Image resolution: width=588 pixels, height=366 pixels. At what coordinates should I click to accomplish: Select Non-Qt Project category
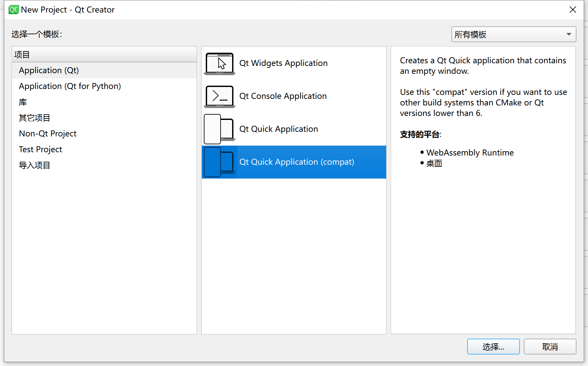tap(104, 134)
